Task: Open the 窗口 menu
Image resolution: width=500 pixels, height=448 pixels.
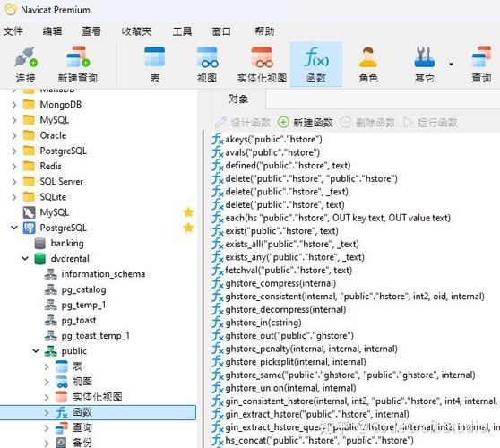Action: 221,31
